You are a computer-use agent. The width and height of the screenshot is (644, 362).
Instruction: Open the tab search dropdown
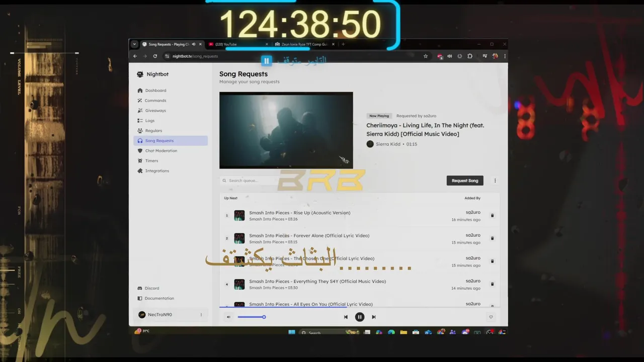coord(134,44)
